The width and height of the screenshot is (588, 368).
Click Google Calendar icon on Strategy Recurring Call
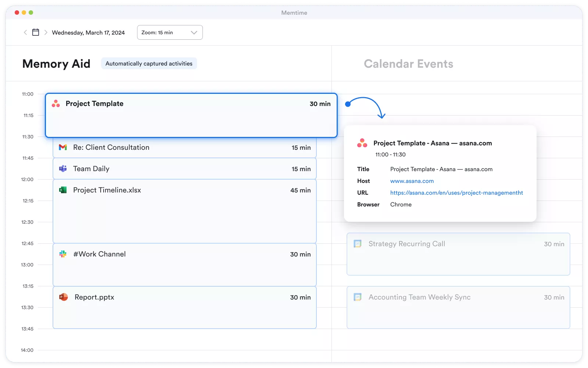(x=358, y=244)
